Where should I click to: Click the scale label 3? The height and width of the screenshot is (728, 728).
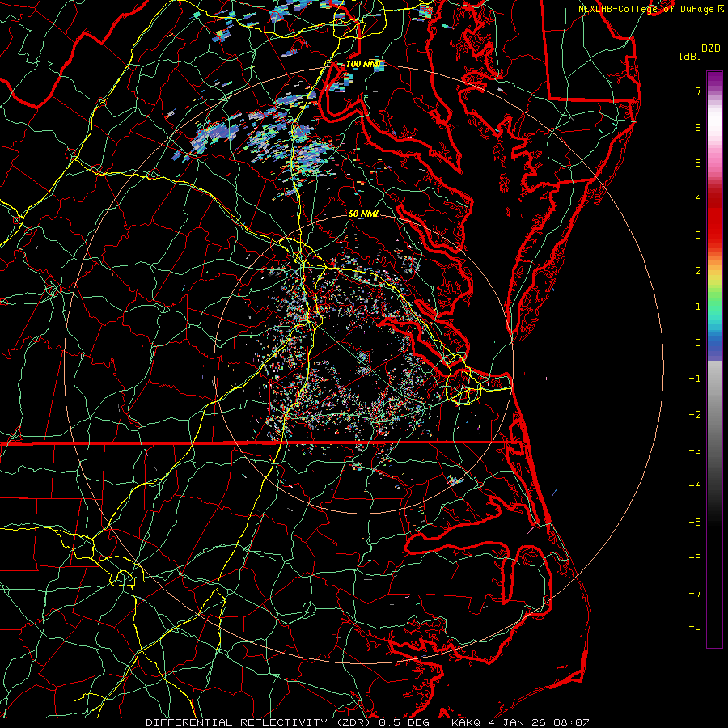click(698, 235)
